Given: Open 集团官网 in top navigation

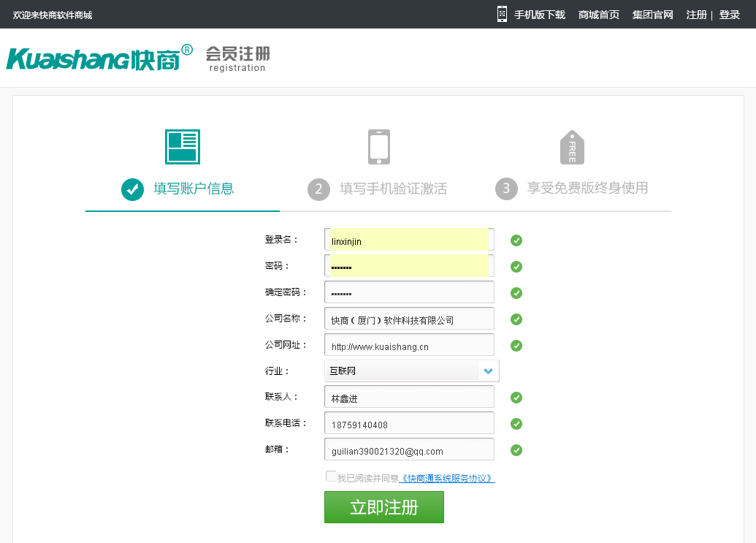Looking at the screenshot, I should click(x=652, y=15).
